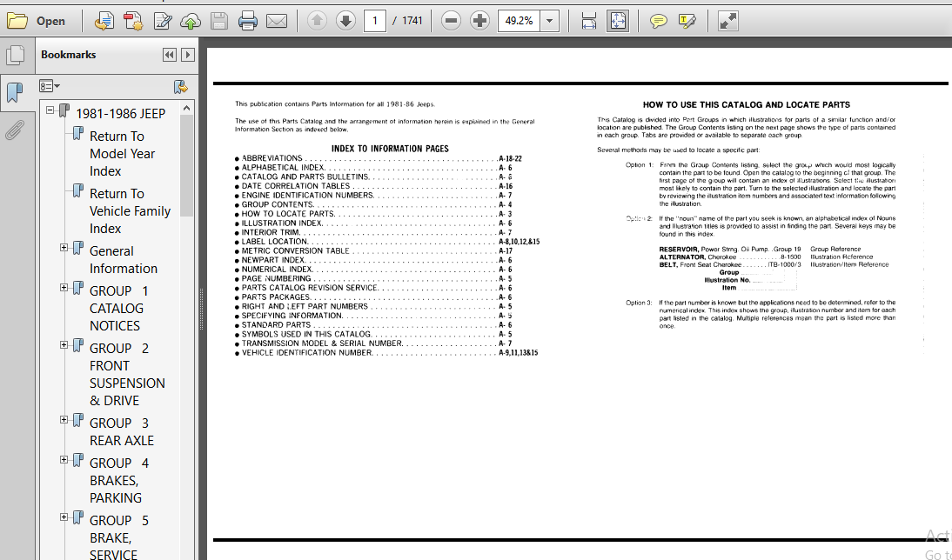Toggle the bookmarks panel icon
This screenshot has width=952, height=560.
[15, 92]
